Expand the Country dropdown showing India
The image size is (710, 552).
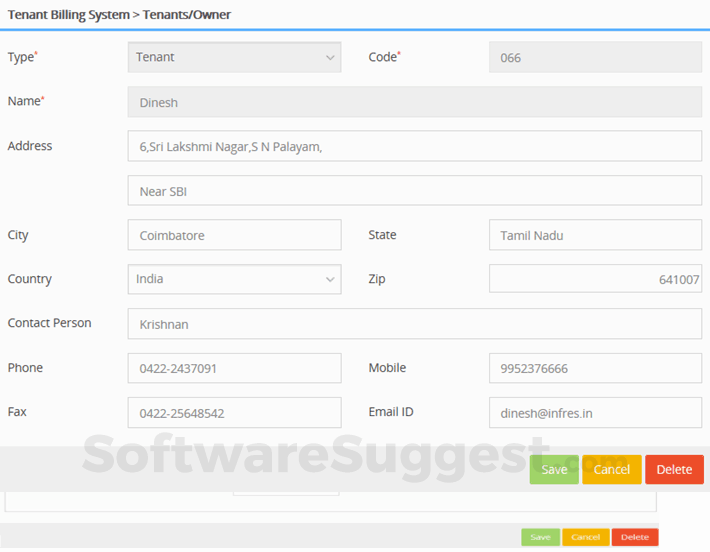coord(235,279)
